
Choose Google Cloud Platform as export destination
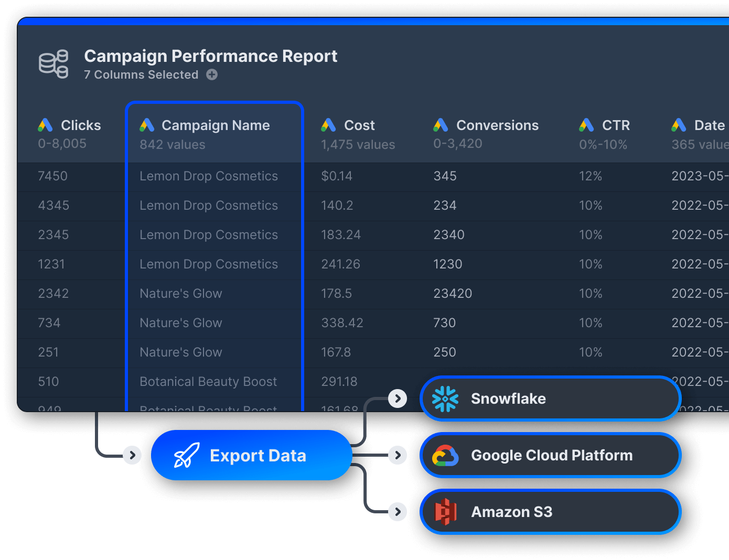point(550,455)
